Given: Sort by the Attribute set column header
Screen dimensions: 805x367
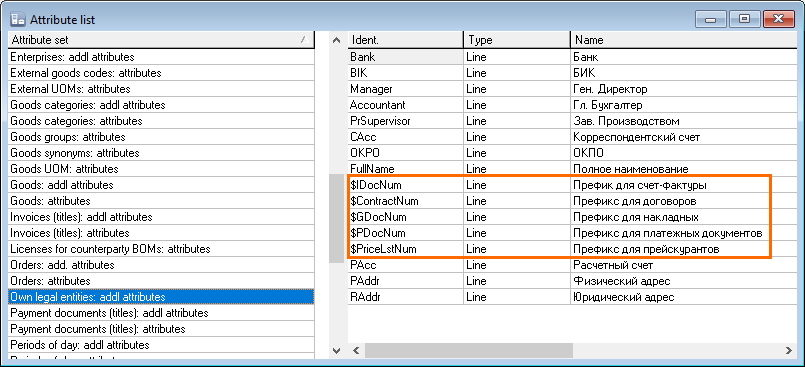Looking at the screenshot, I should coord(161,40).
